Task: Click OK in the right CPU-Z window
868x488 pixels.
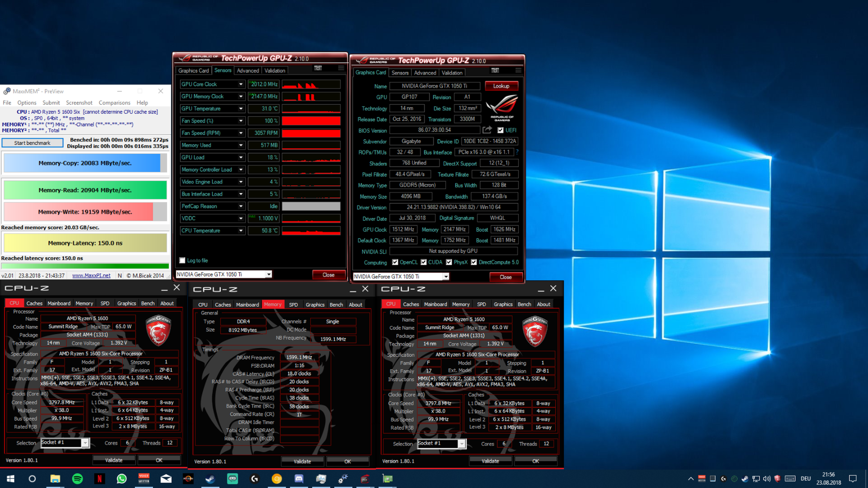Action: (535, 461)
